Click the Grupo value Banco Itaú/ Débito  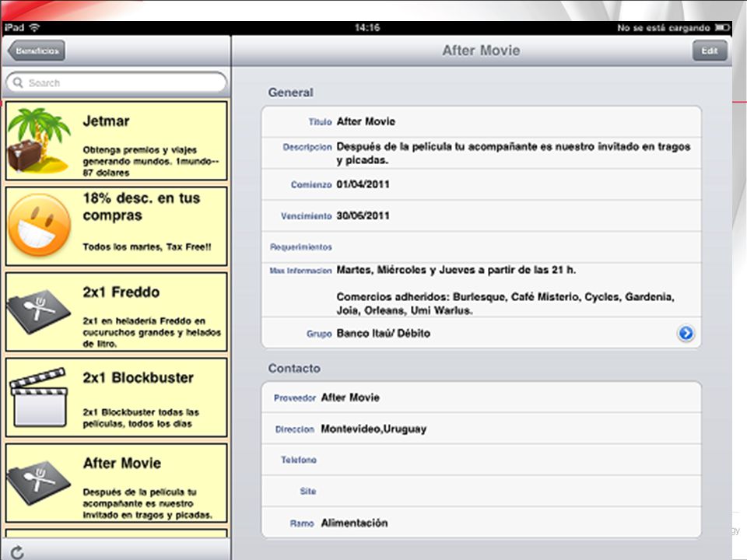[x=383, y=334]
